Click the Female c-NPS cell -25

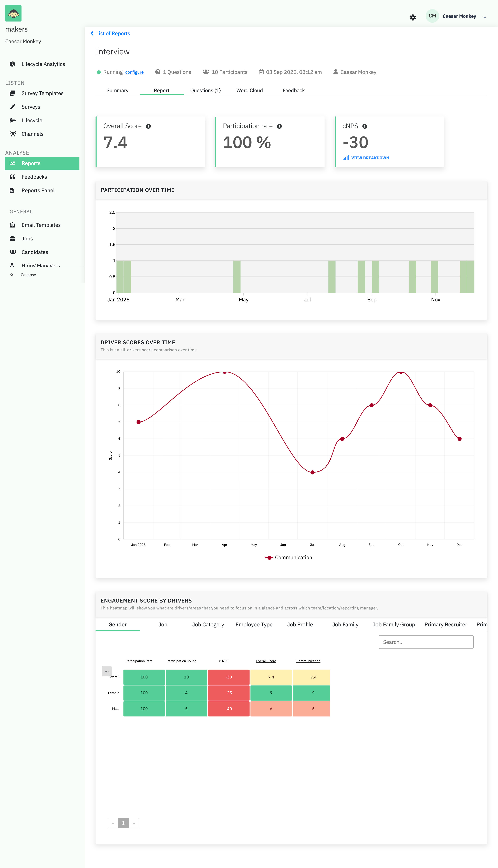(x=229, y=693)
